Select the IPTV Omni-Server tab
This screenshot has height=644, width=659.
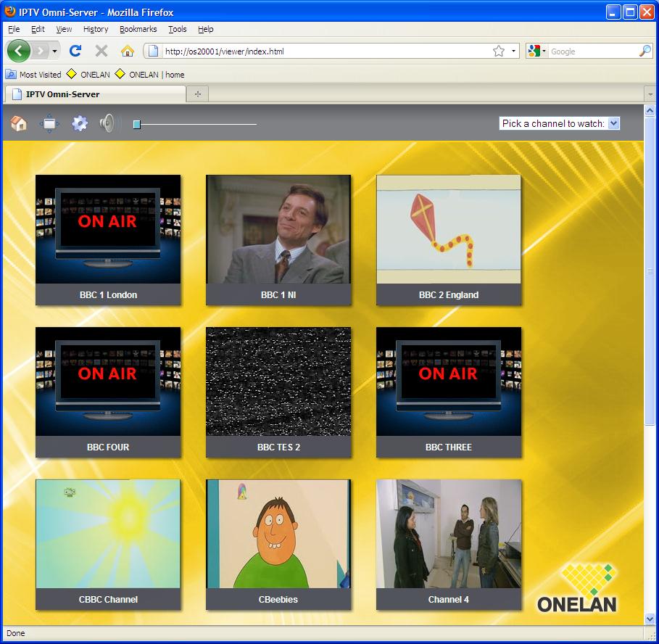pos(94,94)
